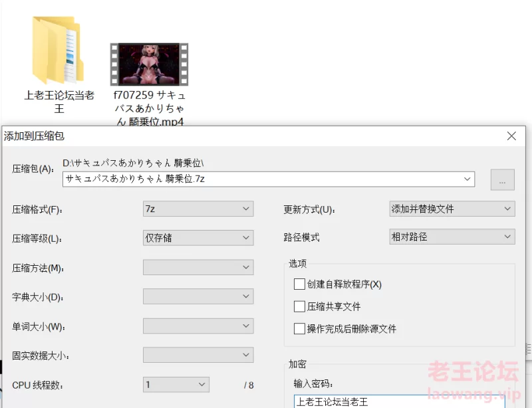Open the 更新方式 dropdown showing 添加并替换文件
Viewport: 532px width, 408px height.
(452, 209)
